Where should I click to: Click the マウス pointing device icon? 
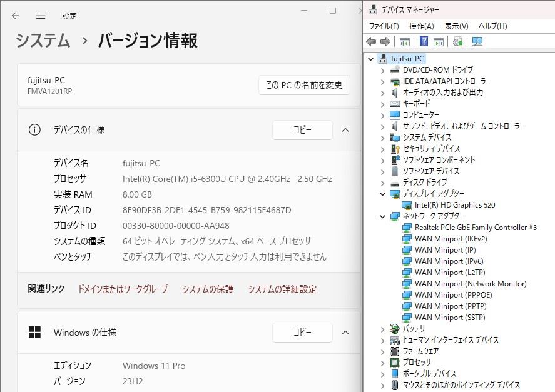[x=395, y=385]
